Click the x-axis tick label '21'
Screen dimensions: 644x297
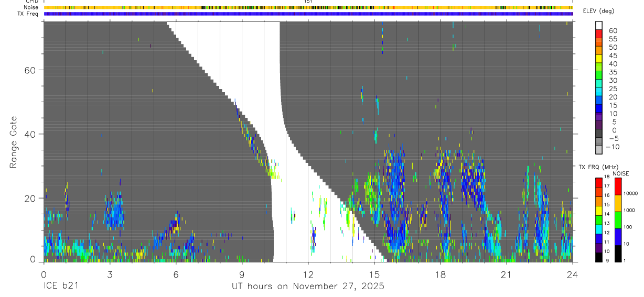pos(506,274)
